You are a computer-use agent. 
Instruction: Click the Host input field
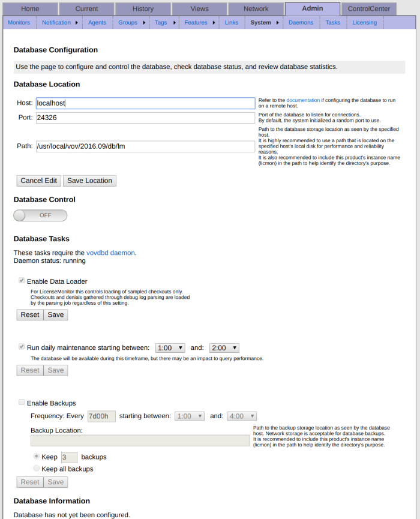(x=145, y=103)
